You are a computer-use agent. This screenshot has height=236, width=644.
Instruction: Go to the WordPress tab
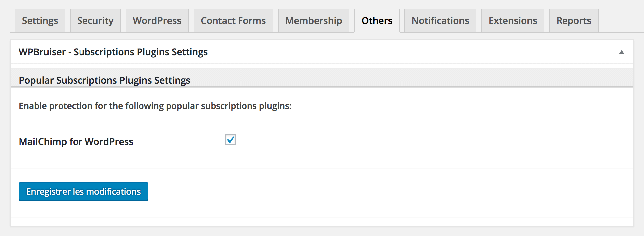(157, 21)
